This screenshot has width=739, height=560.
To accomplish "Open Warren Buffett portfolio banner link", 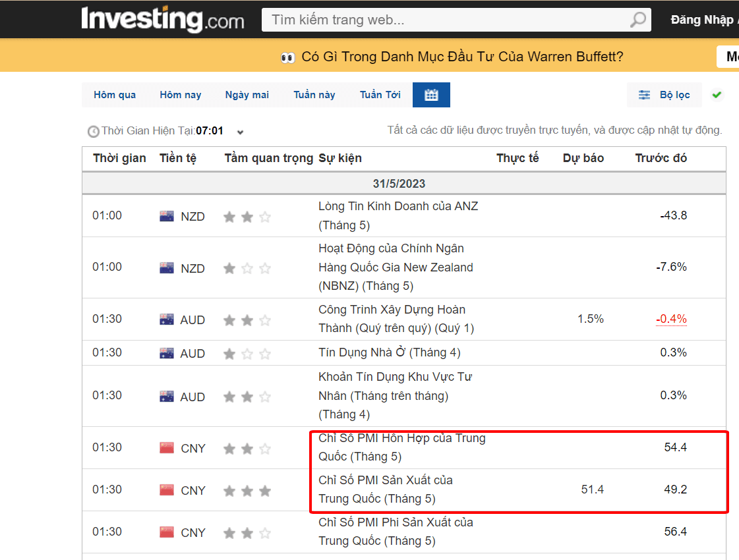I will point(462,57).
